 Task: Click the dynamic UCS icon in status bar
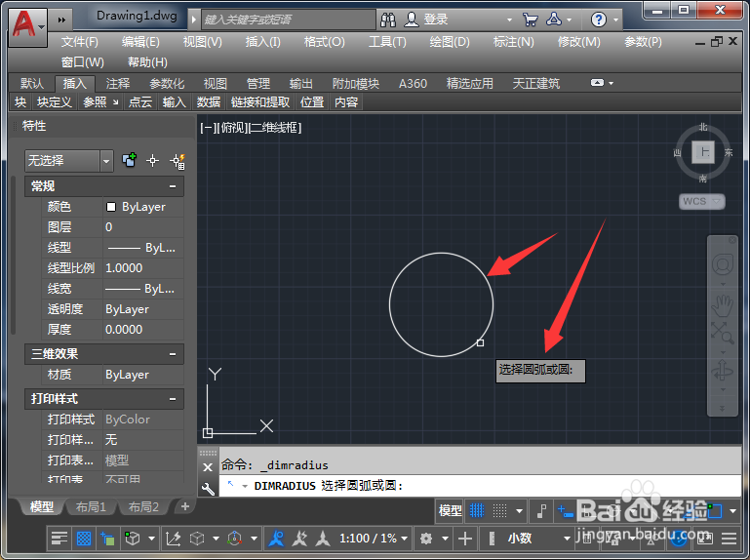[x=174, y=539]
